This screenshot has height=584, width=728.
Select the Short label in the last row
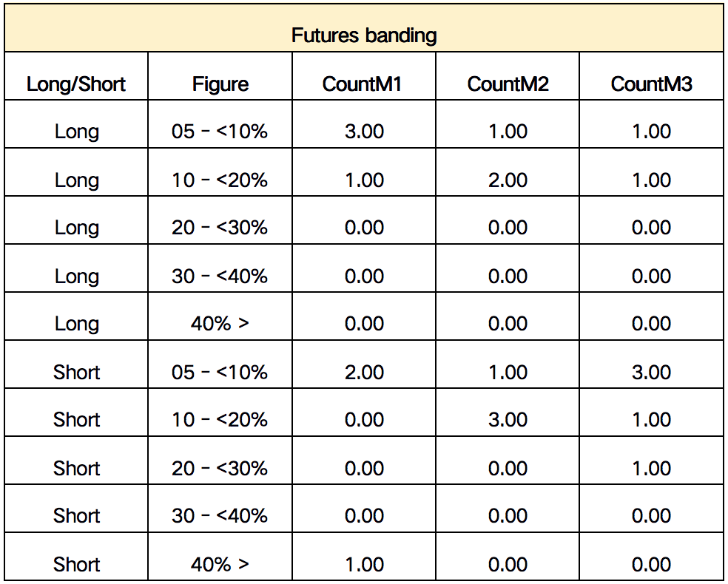(77, 565)
